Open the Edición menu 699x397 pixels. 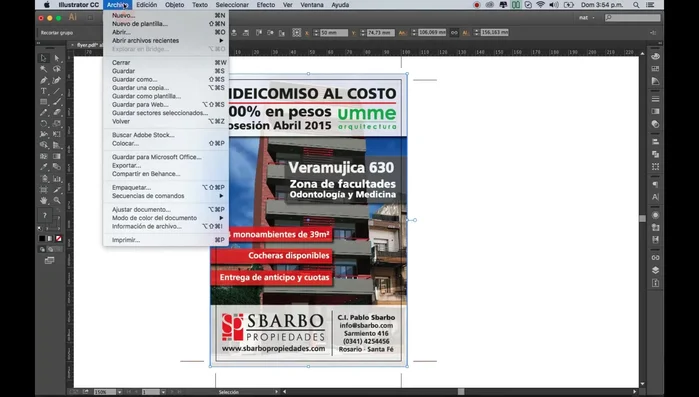tap(147, 5)
